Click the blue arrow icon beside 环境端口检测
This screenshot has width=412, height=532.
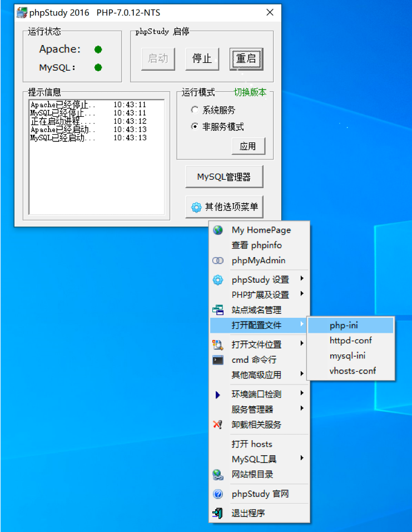[218, 395]
